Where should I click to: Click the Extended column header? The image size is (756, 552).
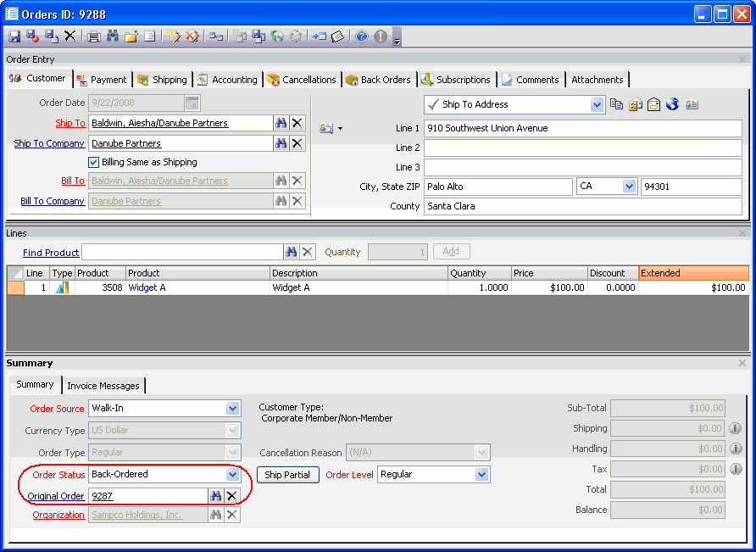(694, 273)
